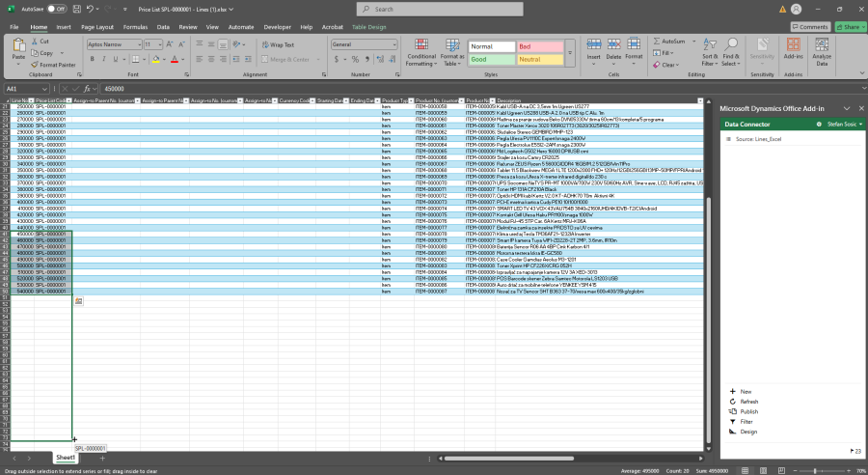Open the Stefan Sosic user dropdown
Viewport: 868px width, 475px height.
(844, 125)
